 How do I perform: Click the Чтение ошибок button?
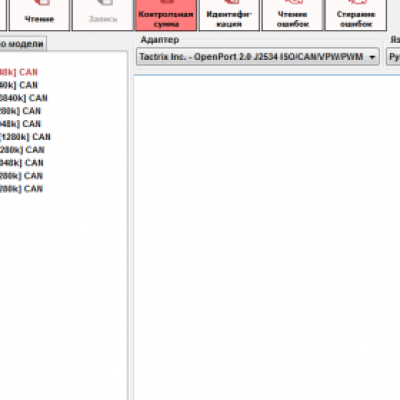(292, 15)
